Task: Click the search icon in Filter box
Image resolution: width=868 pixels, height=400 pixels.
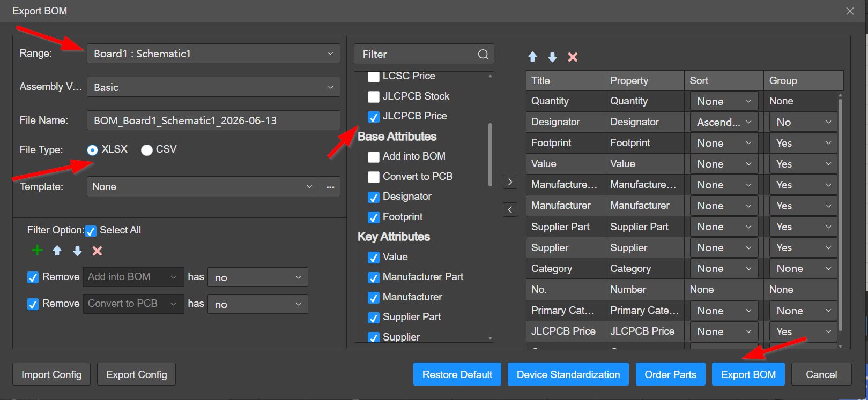Action: (x=483, y=54)
